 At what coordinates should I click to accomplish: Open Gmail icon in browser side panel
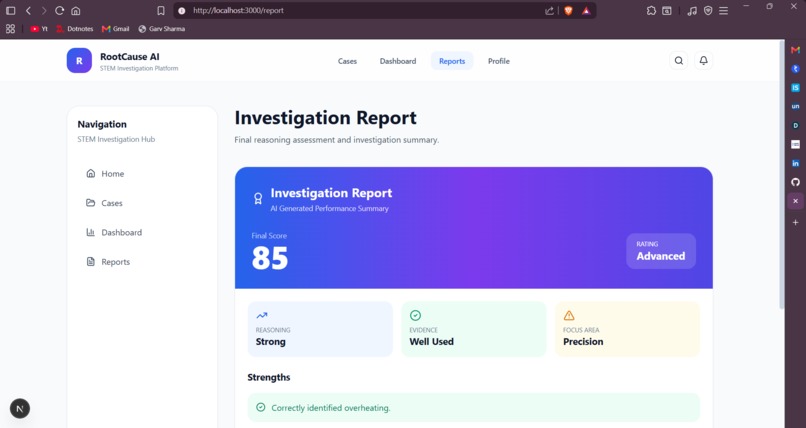click(795, 50)
